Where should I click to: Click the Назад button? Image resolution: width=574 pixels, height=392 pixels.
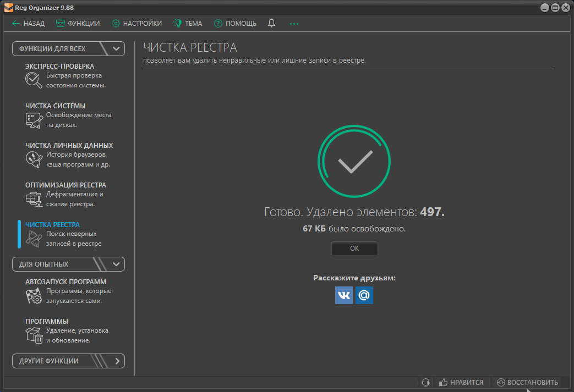28,23
